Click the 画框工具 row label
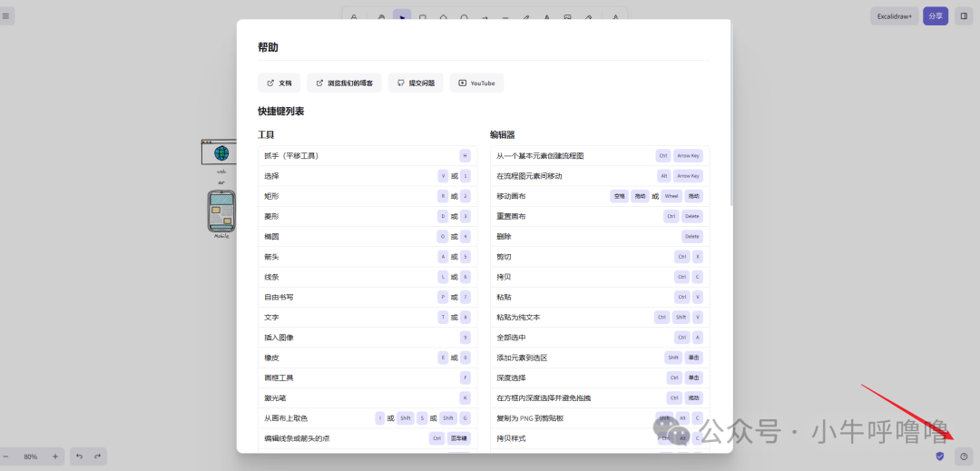The height and width of the screenshot is (471, 980). (x=279, y=378)
